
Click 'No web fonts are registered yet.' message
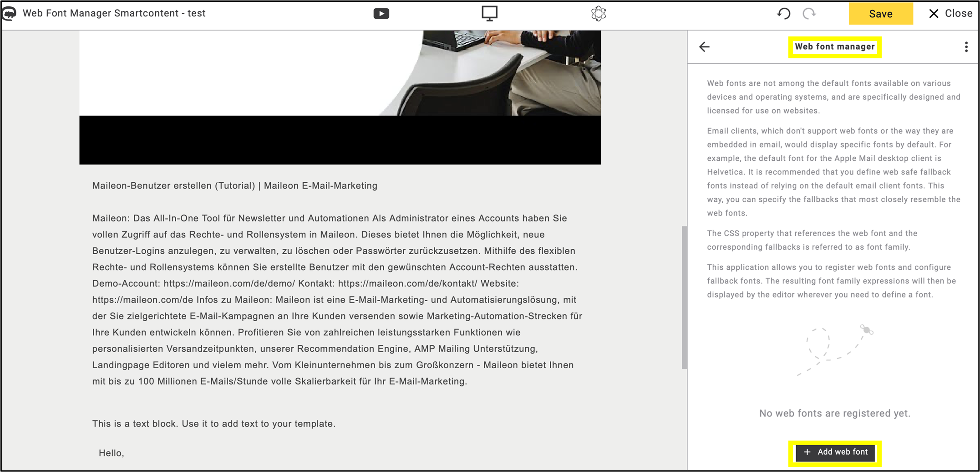[835, 413]
